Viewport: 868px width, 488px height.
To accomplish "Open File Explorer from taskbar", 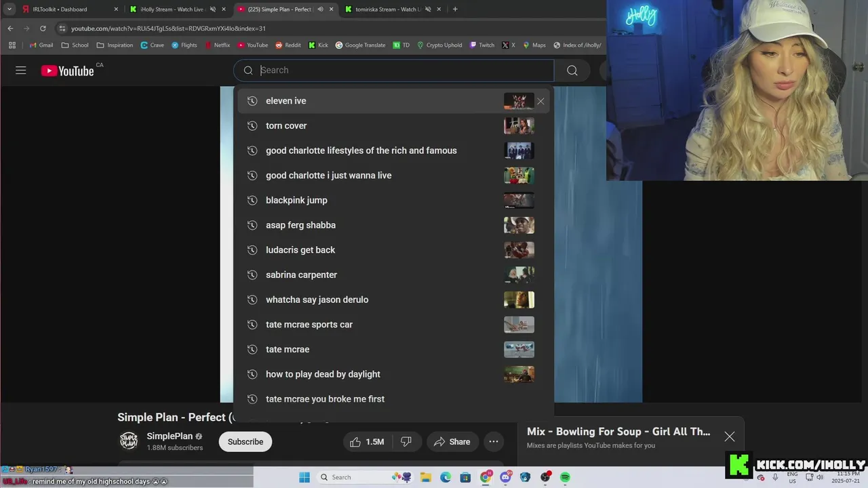I will coord(426,477).
